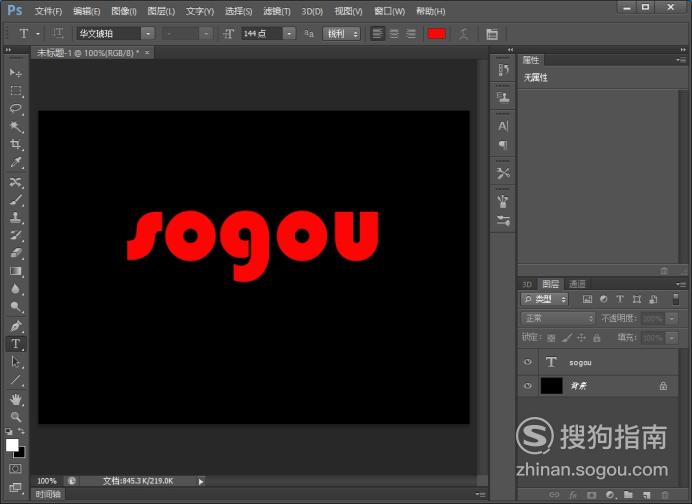692x504 pixels.
Task: Toggle the adjustment layer filter
Action: tap(603, 299)
